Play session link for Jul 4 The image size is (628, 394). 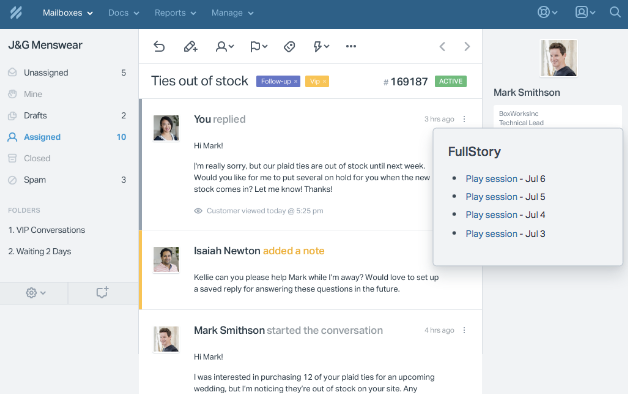coord(491,215)
